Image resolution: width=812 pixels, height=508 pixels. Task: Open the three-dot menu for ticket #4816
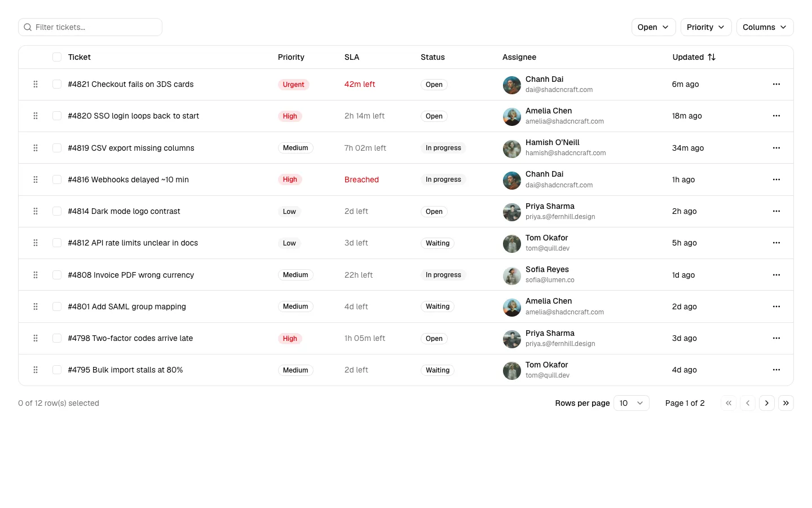[x=776, y=179]
